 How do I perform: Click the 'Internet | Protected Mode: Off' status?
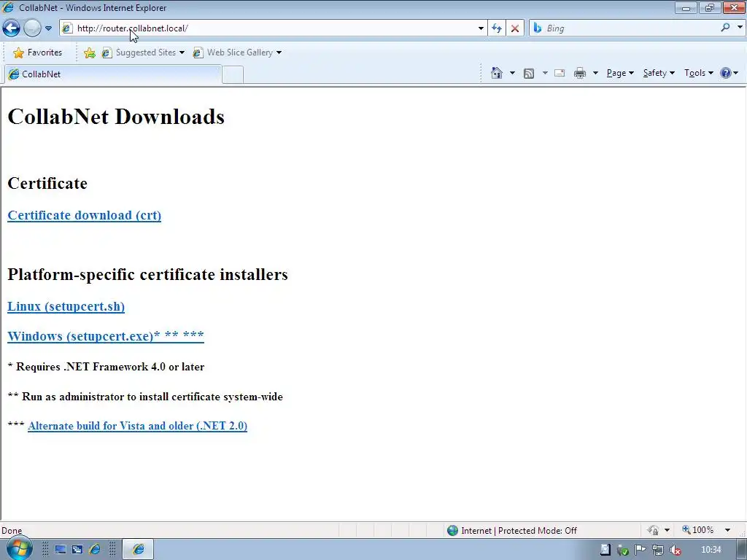512,531
